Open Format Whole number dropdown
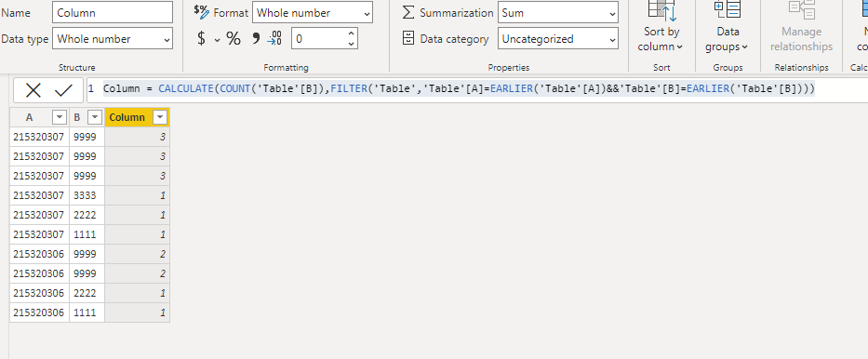The height and width of the screenshot is (359, 868). coord(313,13)
